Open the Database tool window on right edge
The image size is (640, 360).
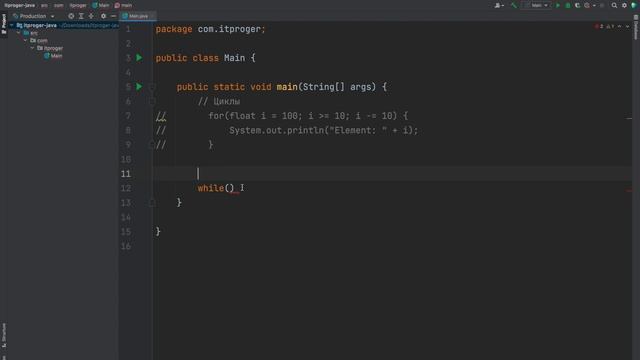(636, 28)
